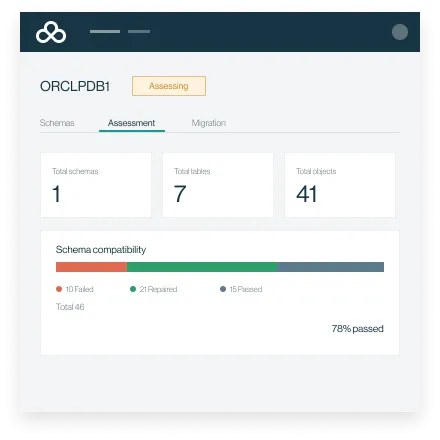Viewport: 440px width, 440px height.
Task: Open the Total tables card
Action: 218,185
